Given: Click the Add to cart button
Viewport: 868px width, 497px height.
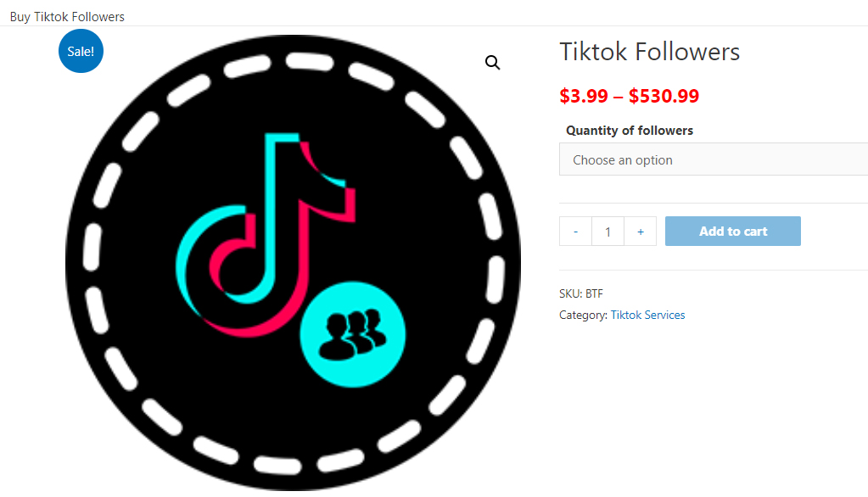Looking at the screenshot, I should (x=733, y=232).
